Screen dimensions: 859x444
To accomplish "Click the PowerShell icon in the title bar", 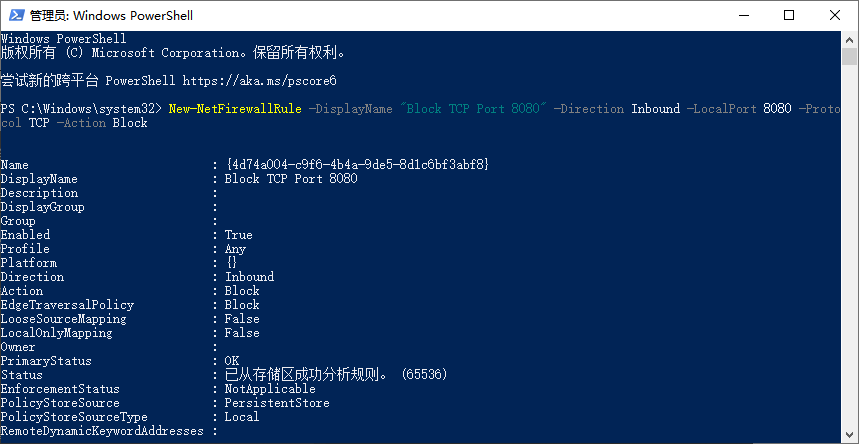I will [x=15, y=15].
